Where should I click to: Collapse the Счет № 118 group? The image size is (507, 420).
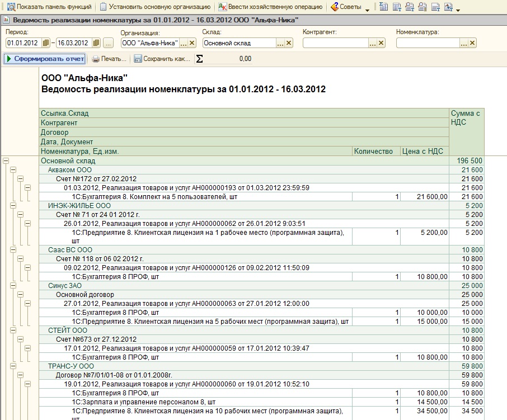[20, 259]
